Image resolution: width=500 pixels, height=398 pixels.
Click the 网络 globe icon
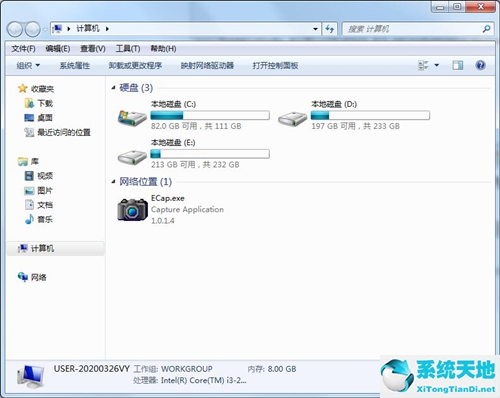pyautogui.click(x=23, y=277)
